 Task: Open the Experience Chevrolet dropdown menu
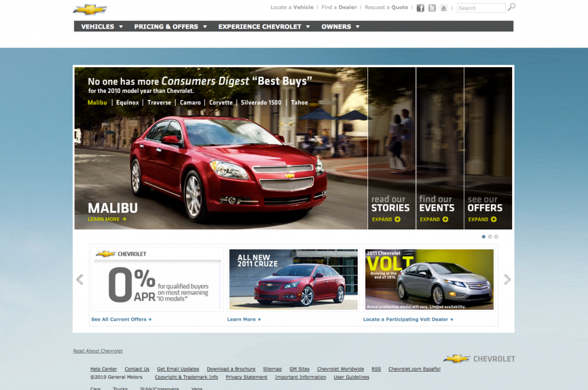264,26
